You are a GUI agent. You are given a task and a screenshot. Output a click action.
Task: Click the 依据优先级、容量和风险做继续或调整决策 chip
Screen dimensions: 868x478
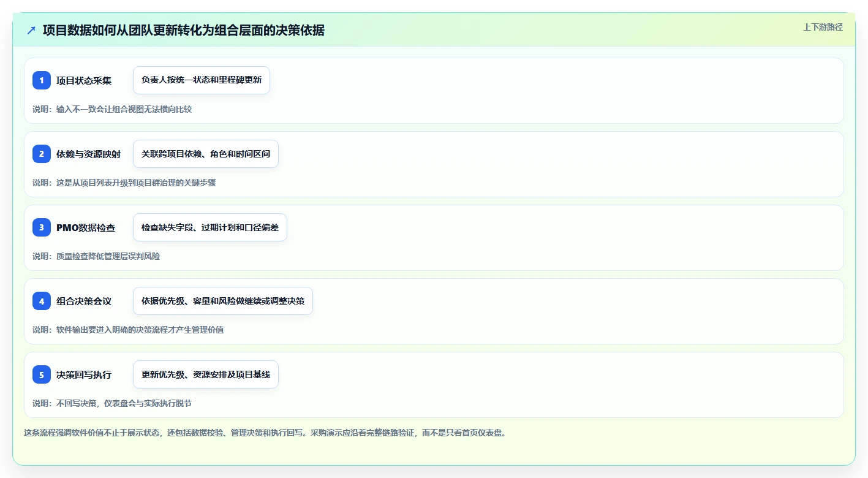223,301
